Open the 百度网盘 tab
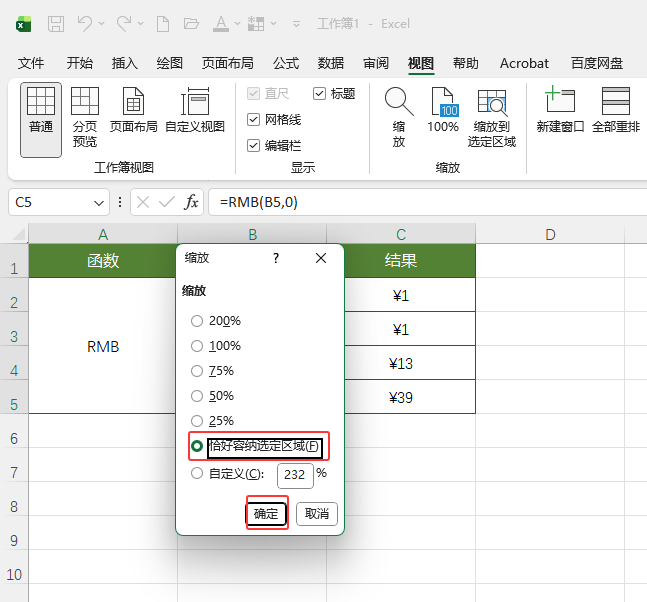This screenshot has height=602, width=647. pos(597,63)
